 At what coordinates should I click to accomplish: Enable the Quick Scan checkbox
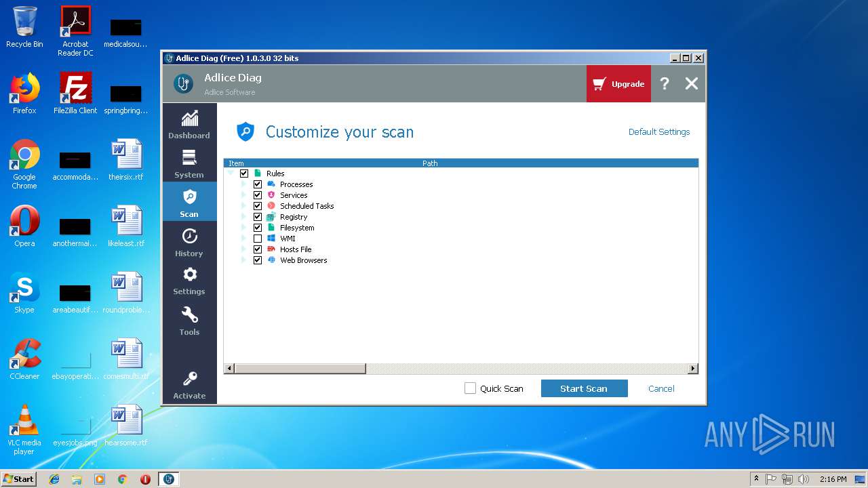pos(470,388)
